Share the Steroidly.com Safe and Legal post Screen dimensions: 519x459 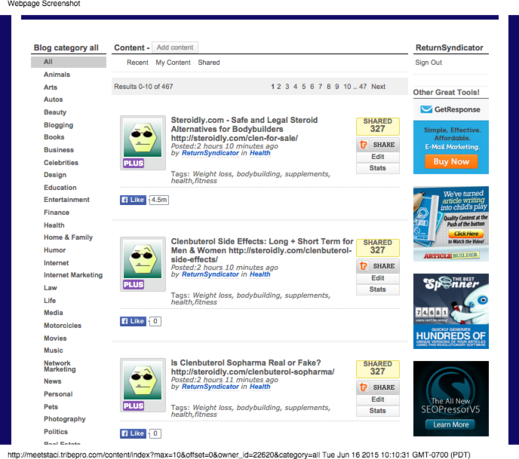[378, 145]
